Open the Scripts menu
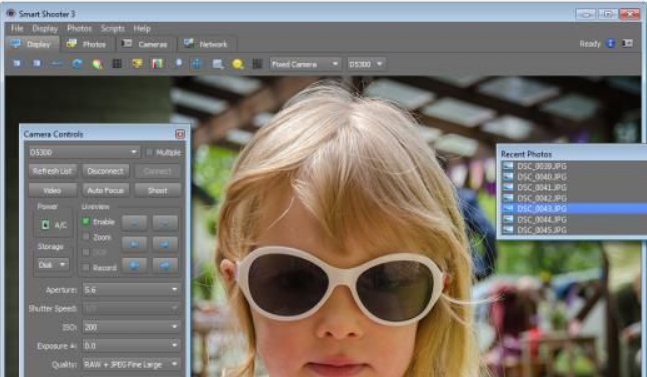 [113, 28]
